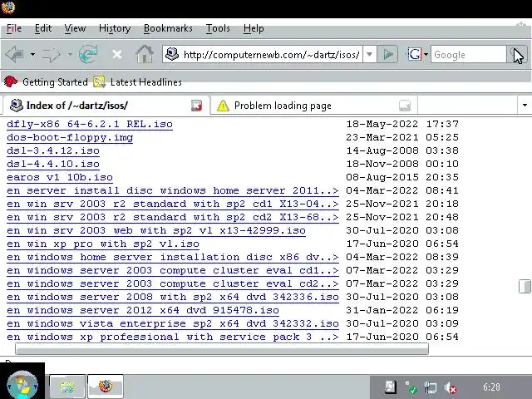The image size is (532, 399).
Task: Open server 2003 compute cluster cd2 link
Action: pos(173,283)
